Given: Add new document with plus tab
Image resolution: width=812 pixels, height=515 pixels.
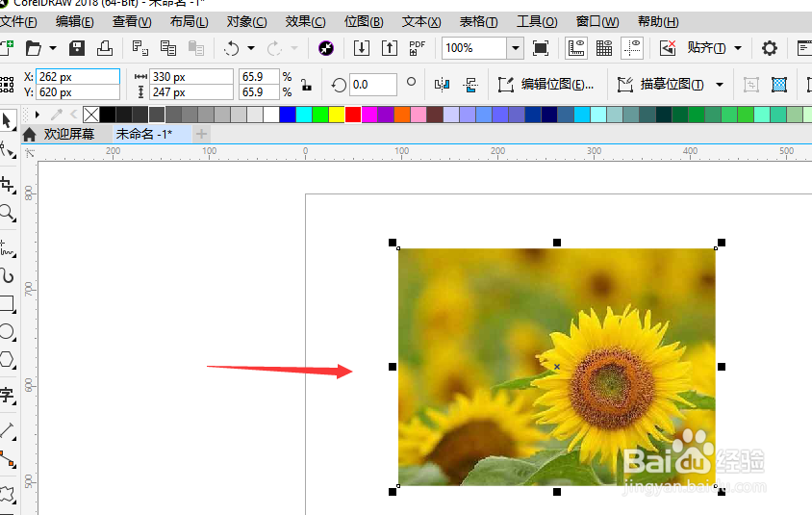Looking at the screenshot, I should (x=201, y=134).
